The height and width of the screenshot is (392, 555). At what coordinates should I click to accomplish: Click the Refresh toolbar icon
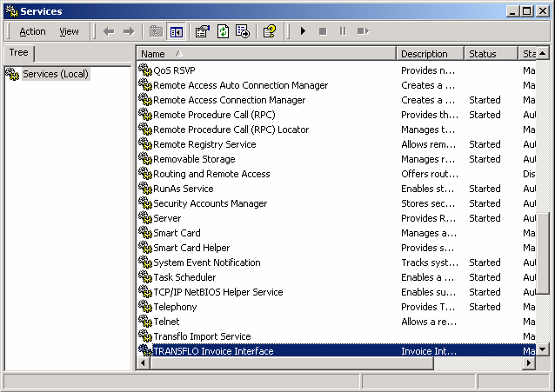(x=223, y=31)
